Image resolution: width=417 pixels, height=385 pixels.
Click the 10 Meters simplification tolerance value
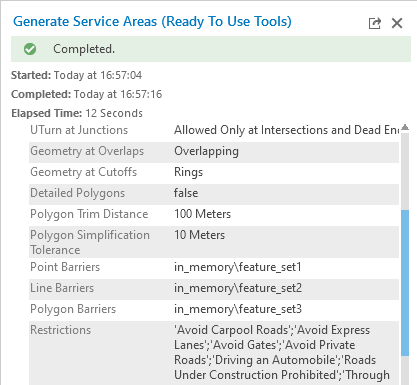[x=199, y=235]
